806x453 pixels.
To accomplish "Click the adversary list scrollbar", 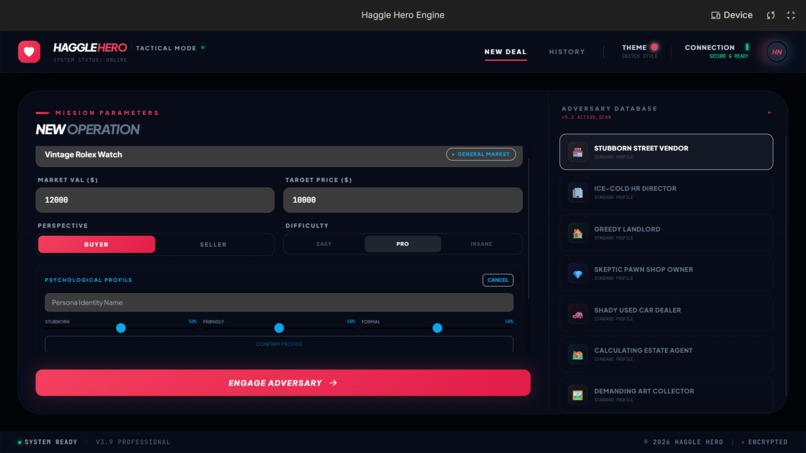I will (x=785, y=265).
